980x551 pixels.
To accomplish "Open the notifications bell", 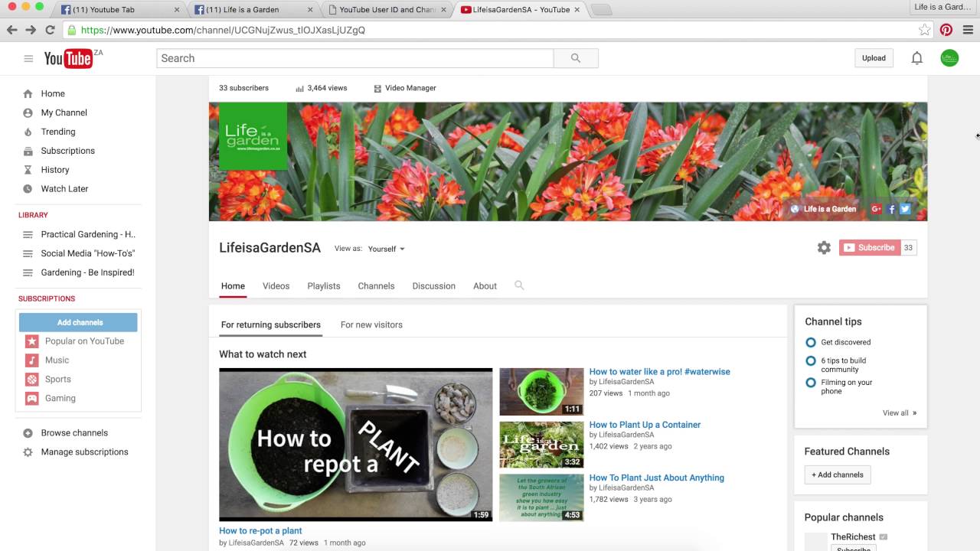I will pyautogui.click(x=916, y=58).
